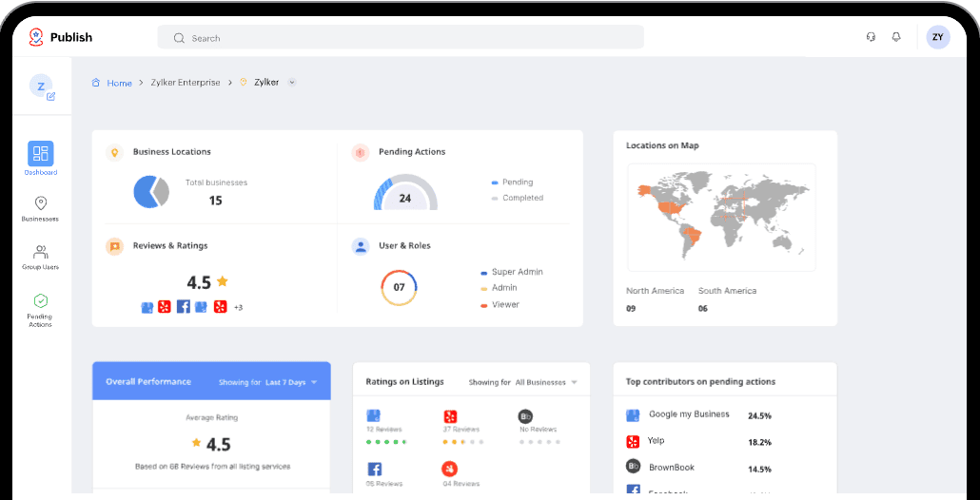Open the Last 7 Days dropdown
This screenshot has width=980, height=500.
pyautogui.click(x=291, y=382)
